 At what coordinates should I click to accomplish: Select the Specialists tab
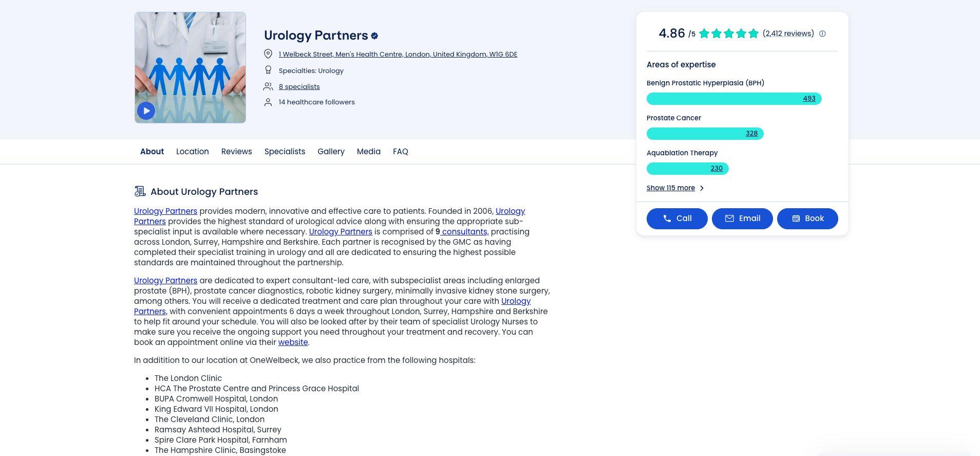pyautogui.click(x=285, y=152)
